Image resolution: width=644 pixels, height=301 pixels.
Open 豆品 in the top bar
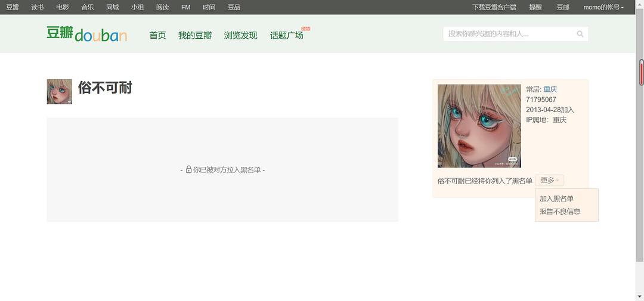pyautogui.click(x=234, y=7)
